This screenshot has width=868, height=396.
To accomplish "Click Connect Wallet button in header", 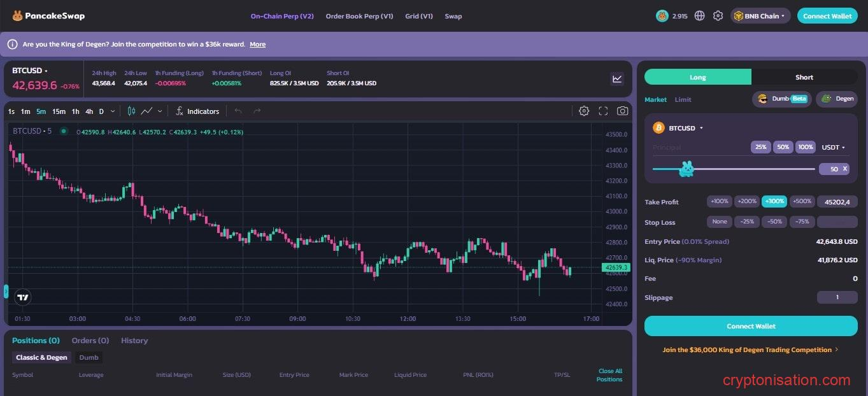I will [x=827, y=16].
